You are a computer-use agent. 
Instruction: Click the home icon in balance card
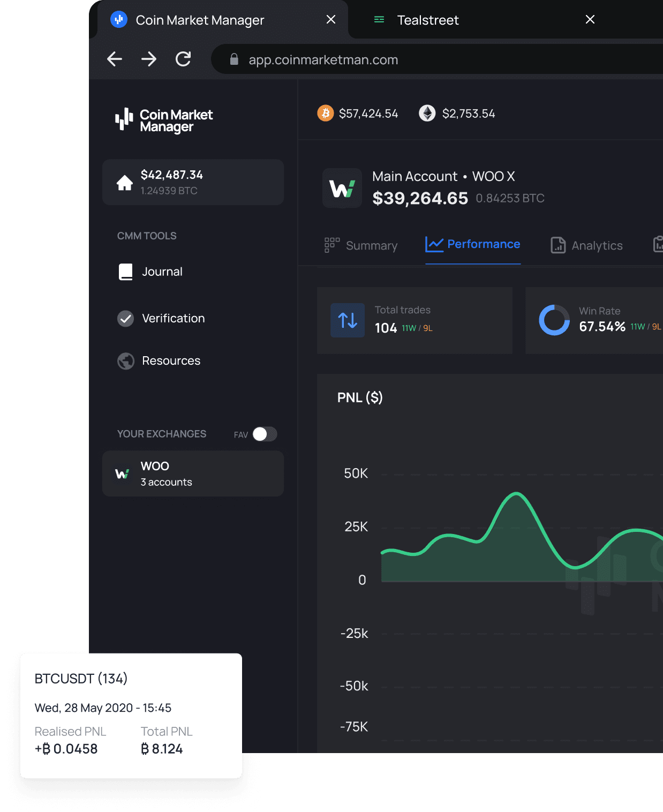[x=125, y=183]
